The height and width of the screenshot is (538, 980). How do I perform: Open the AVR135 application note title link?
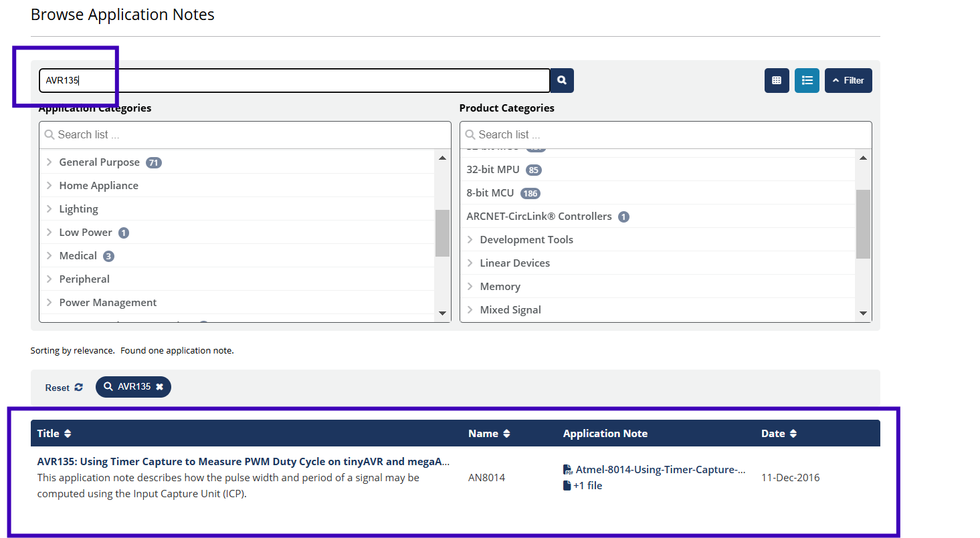click(x=243, y=461)
